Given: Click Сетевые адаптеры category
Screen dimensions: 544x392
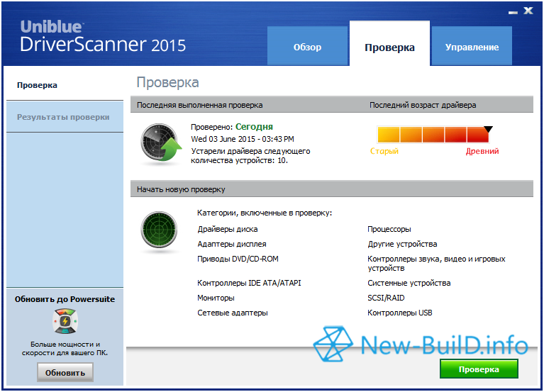Looking at the screenshot, I should (233, 313).
